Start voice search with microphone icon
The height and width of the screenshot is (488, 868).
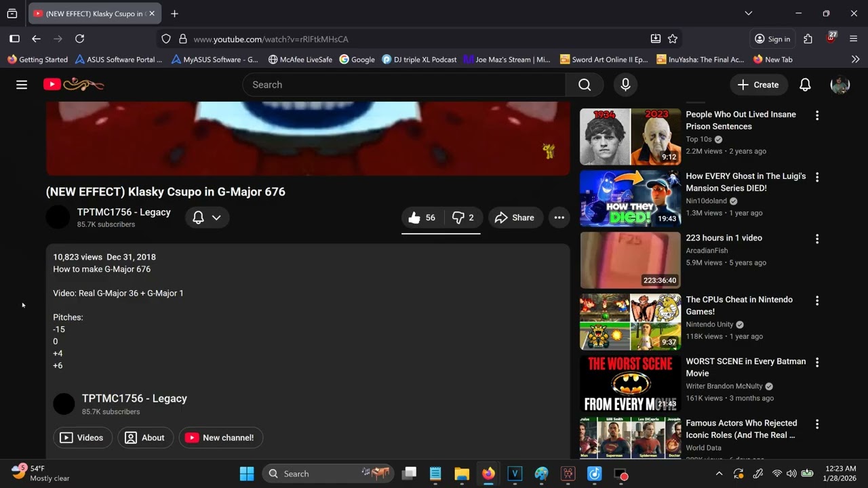[625, 85]
